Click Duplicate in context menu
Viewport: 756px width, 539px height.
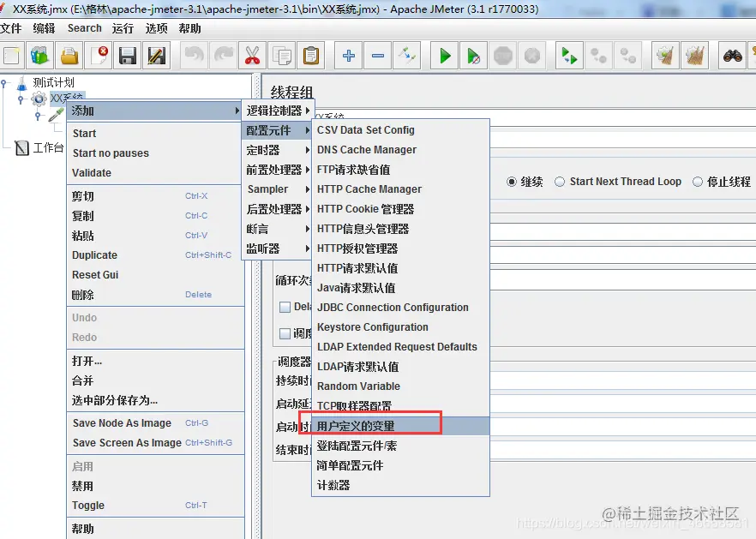[x=153, y=255]
